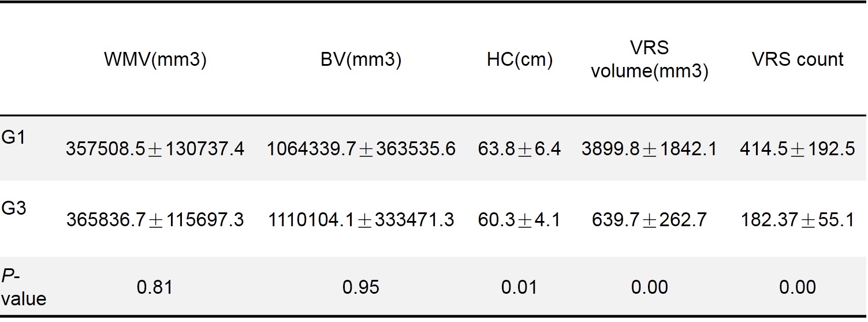Select the G3 VRS count 182.37±55.1
This screenshot has width=868, height=322.
[x=797, y=220]
